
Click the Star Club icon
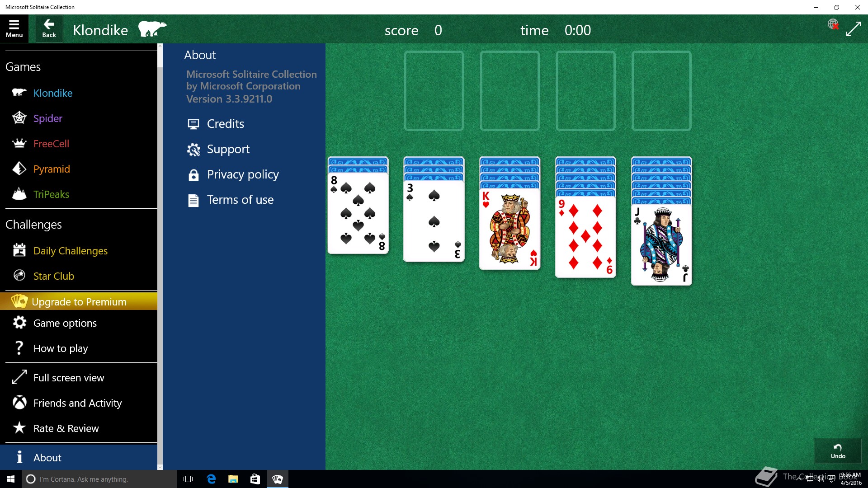click(19, 275)
